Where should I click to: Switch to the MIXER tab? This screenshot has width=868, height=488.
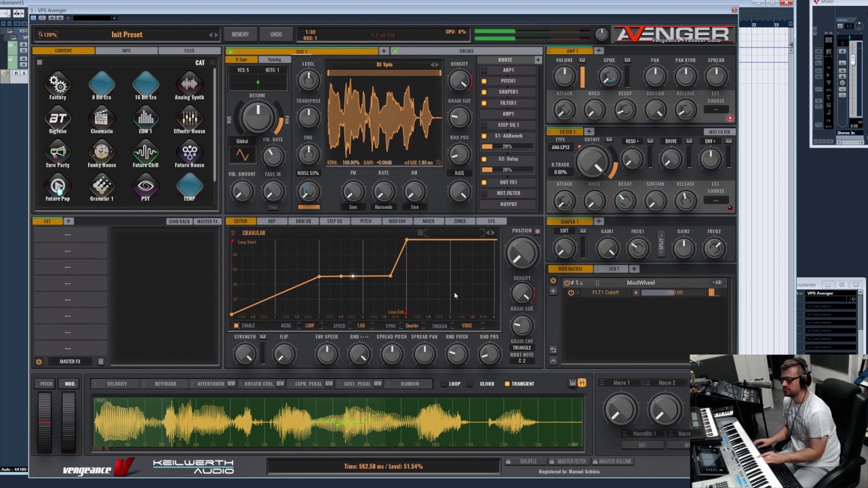(429, 221)
